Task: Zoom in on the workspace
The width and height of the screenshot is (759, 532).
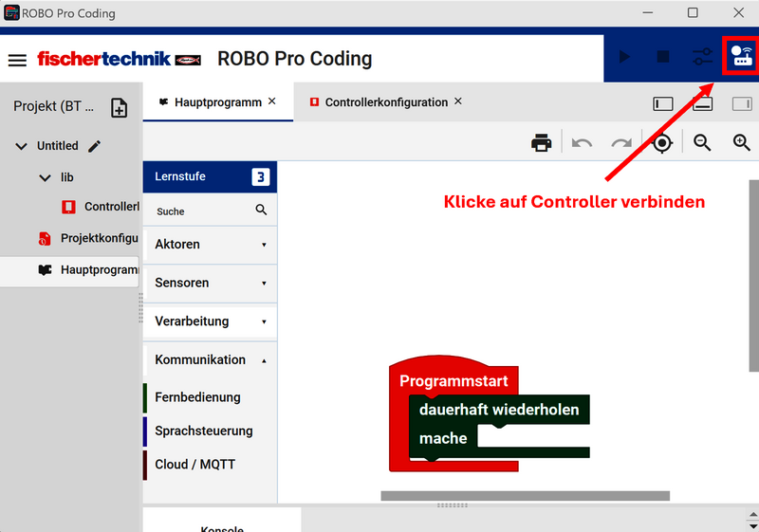Action: pos(742,142)
